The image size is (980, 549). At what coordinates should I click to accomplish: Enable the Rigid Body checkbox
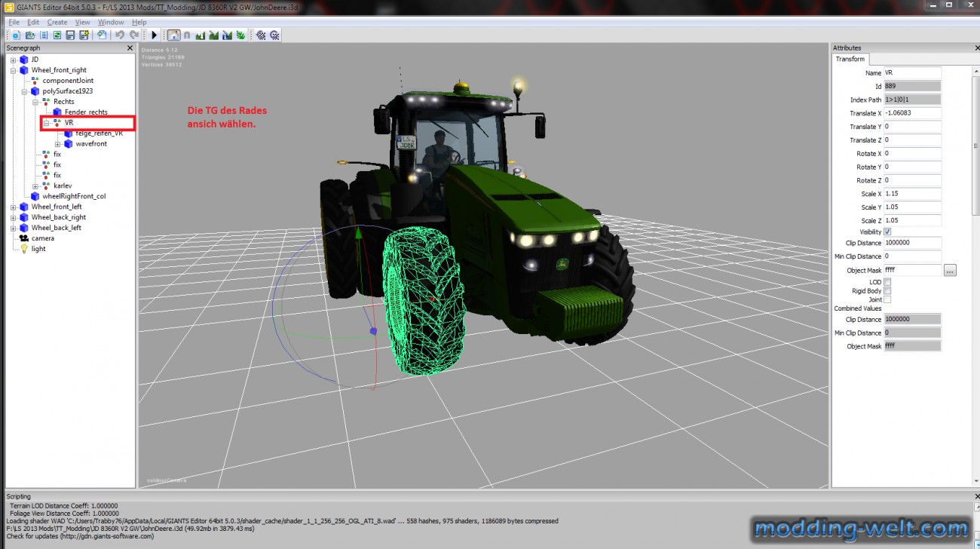click(887, 290)
